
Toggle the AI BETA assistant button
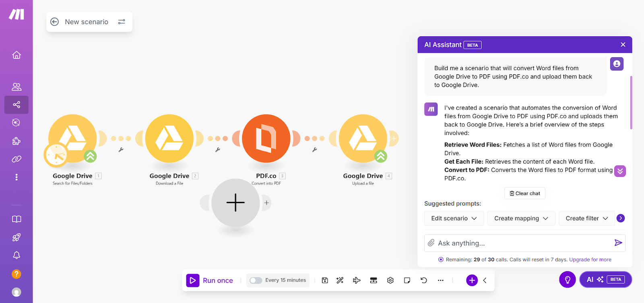pos(606,280)
